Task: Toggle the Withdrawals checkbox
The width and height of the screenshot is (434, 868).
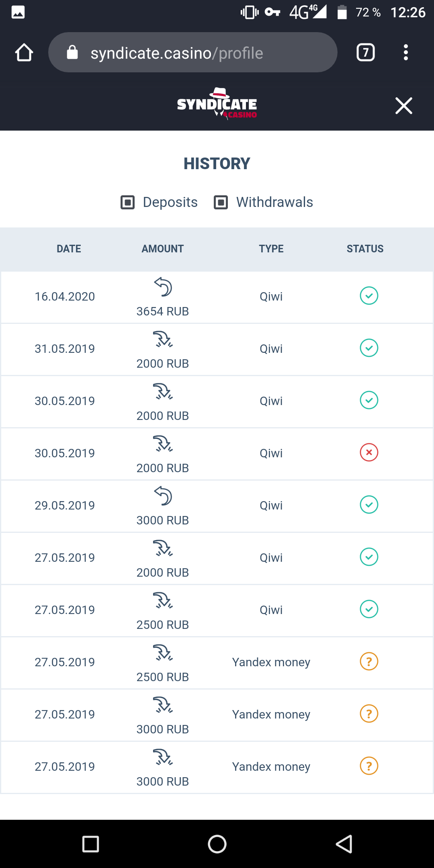Action: (x=221, y=202)
